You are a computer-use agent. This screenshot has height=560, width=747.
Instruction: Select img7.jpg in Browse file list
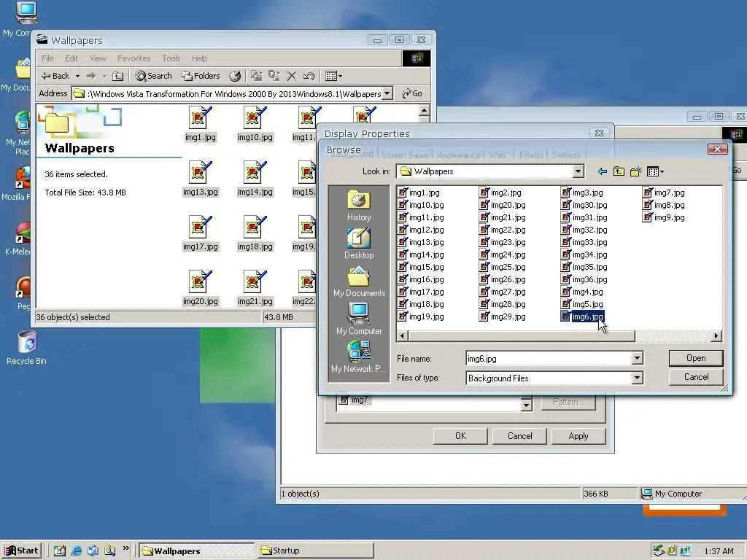coord(664,192)
